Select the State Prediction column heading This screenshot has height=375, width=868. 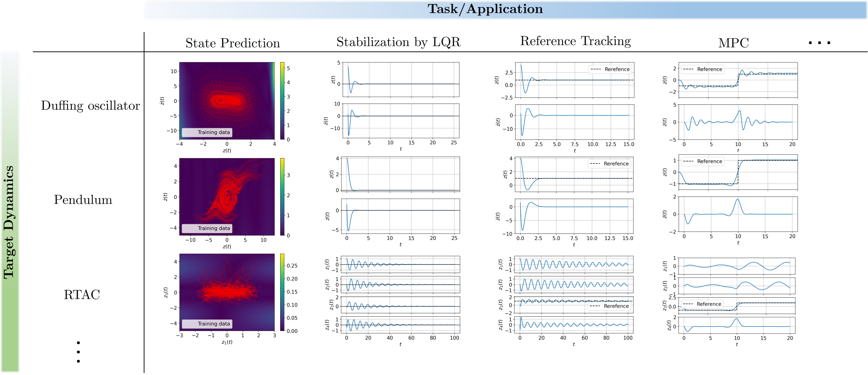pos(233,43)
